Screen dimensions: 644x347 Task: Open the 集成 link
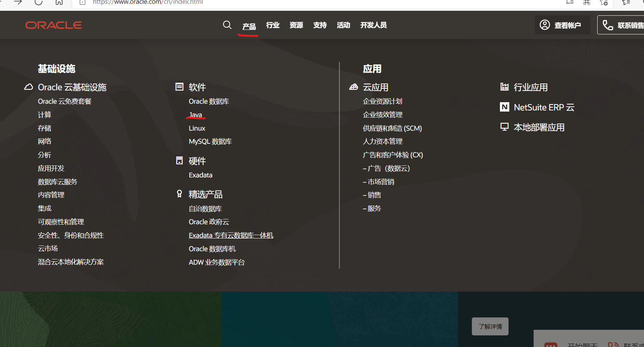tap(45, 208)
